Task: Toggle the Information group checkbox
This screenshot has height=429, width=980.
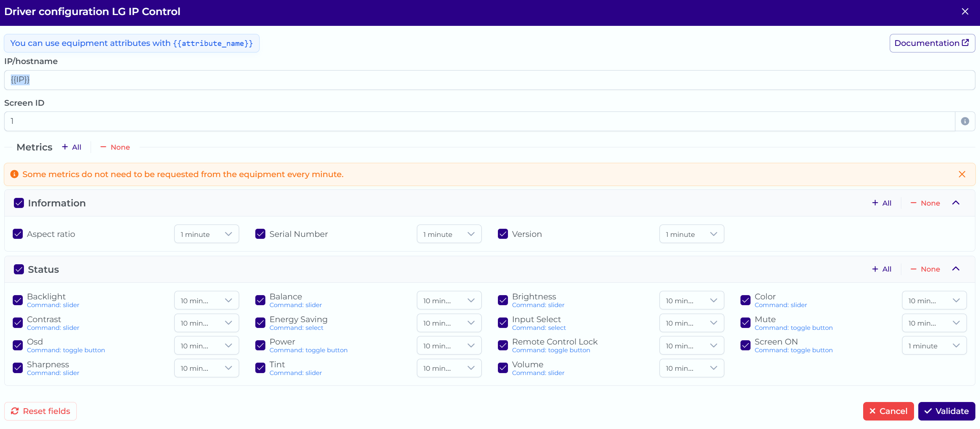Action: (19, 203)
